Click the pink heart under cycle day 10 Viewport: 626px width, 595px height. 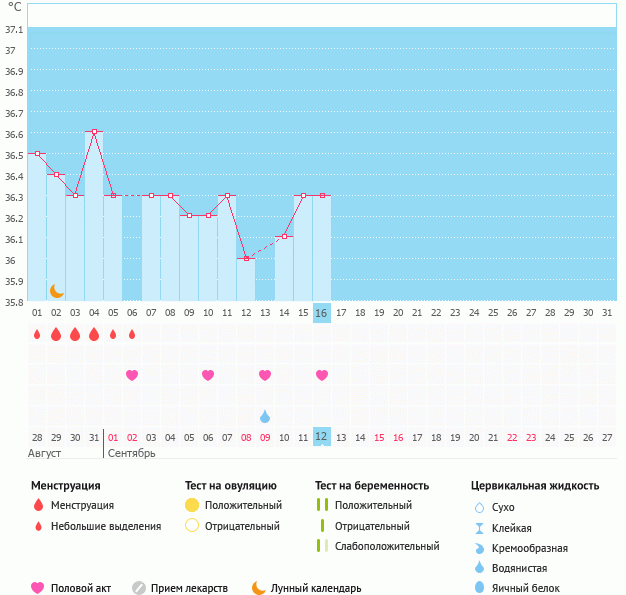(x=208, y=375)
